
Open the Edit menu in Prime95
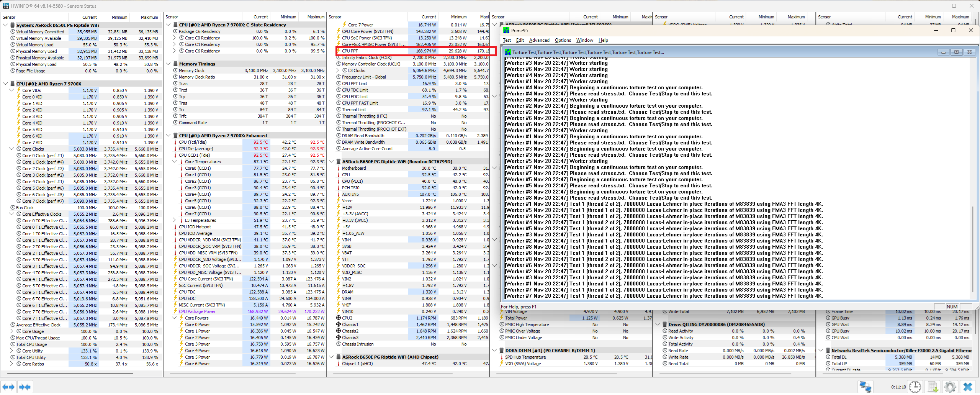(x=520, y=40)
